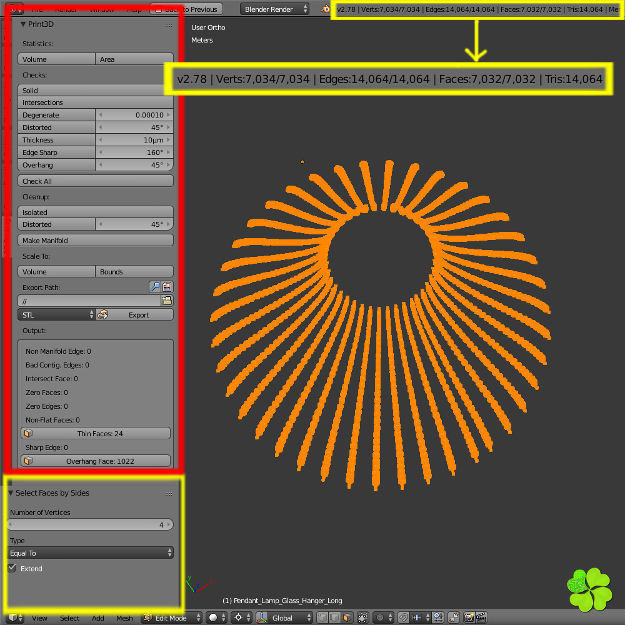
Task: Click the export path text field
Action: 89,301
